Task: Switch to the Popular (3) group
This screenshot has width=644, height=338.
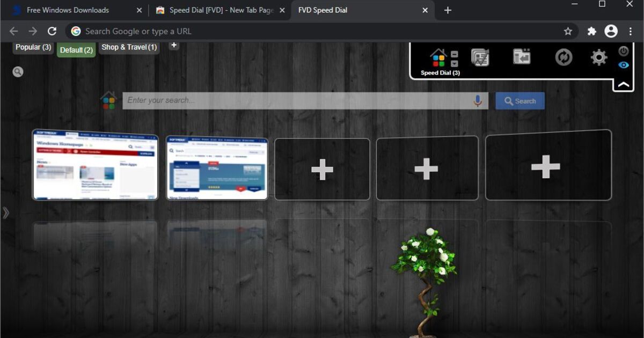Action: (33, 48)
